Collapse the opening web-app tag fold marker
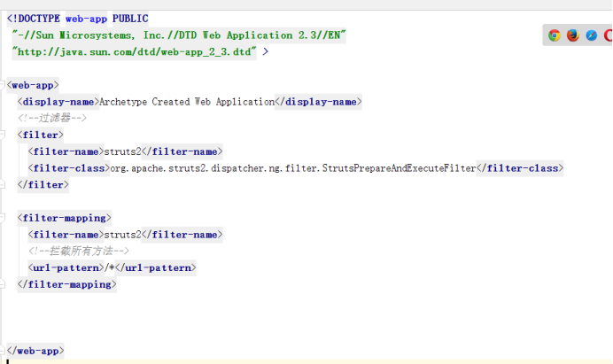 (2, 85)
